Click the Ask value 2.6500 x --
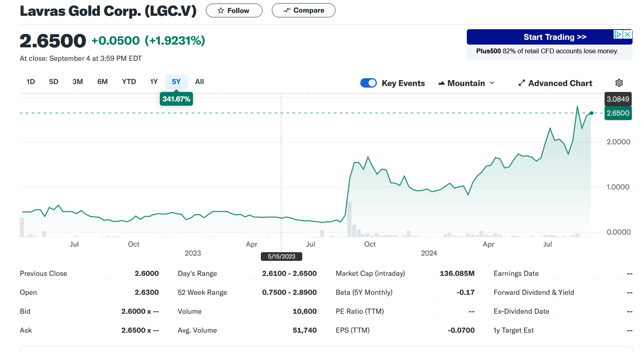 pos(140,330)
